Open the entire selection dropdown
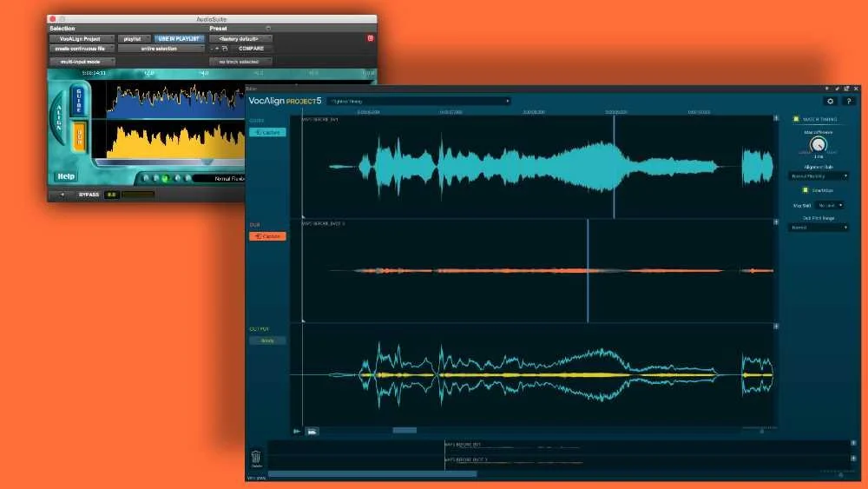 [161, 49]
